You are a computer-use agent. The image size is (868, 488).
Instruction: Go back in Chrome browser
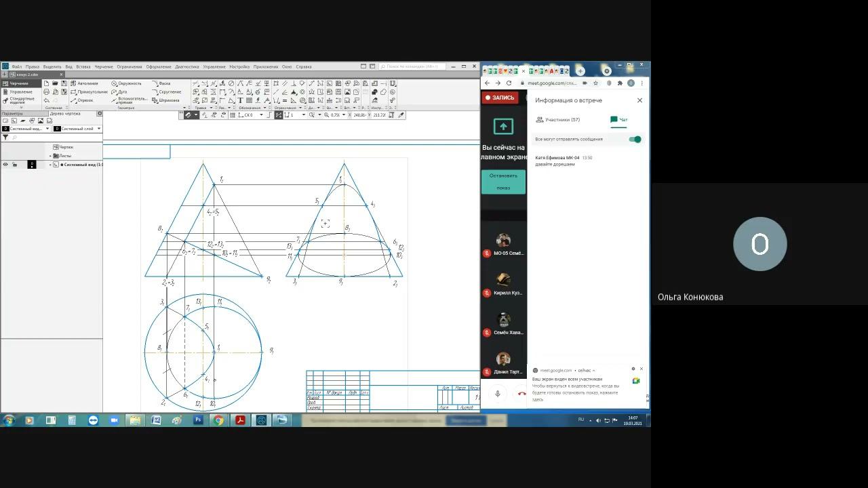pos(487,83)
